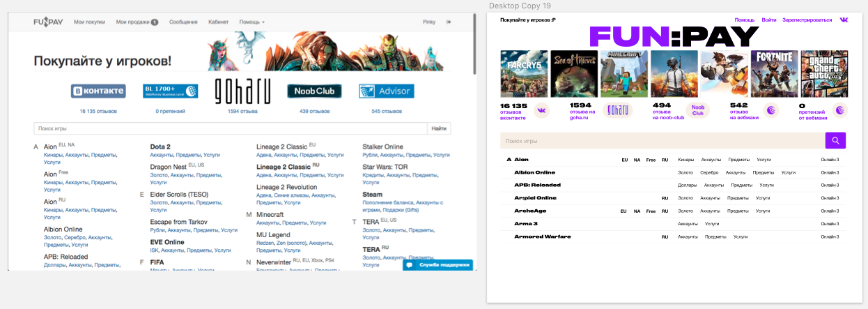Screen dimensions: 868x309
Task: Click the round VK badge beside 16 135 отзывов
Action: [x=541, y=110]
